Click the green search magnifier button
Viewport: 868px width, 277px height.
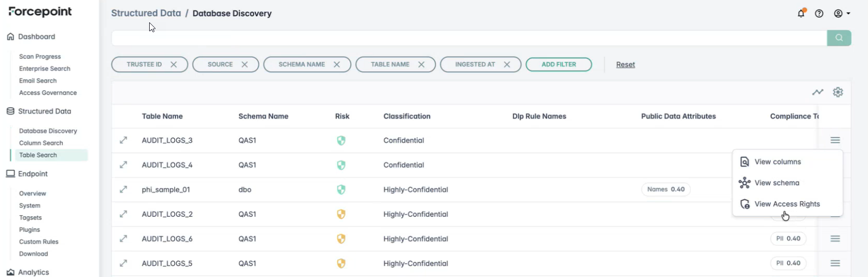tap(839, 38)
